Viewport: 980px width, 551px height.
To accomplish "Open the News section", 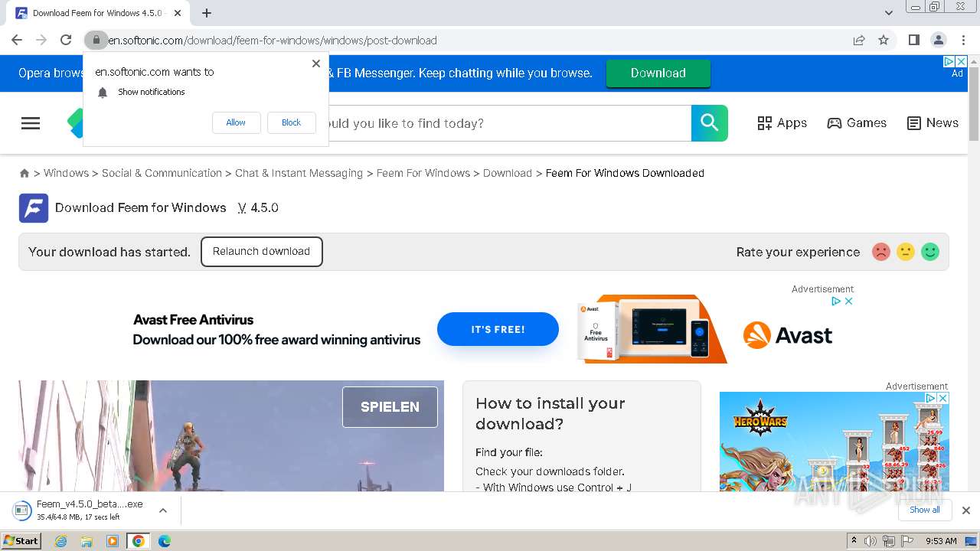I will (933, 123).
